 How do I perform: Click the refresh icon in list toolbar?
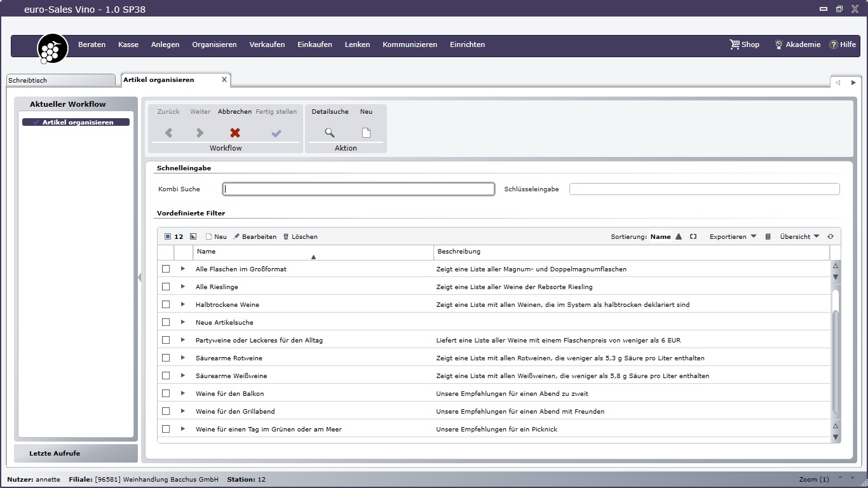pyautogui.click(x=830, y=236)
